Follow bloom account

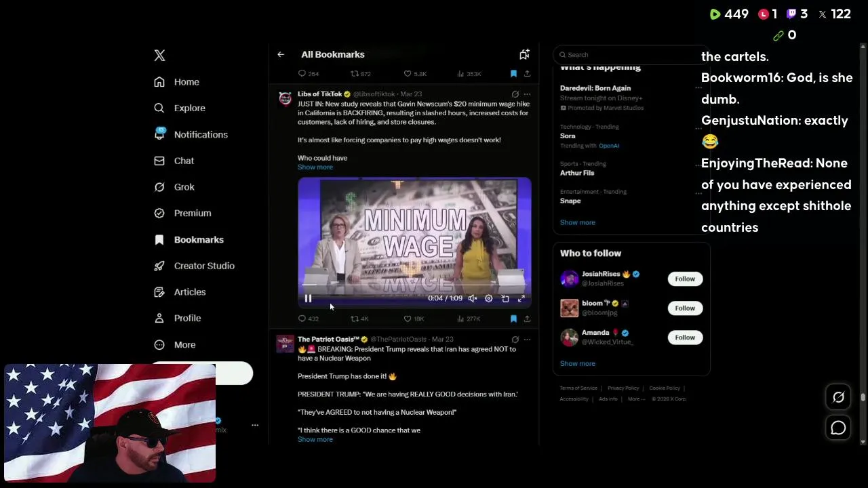[x=685, y=308]
